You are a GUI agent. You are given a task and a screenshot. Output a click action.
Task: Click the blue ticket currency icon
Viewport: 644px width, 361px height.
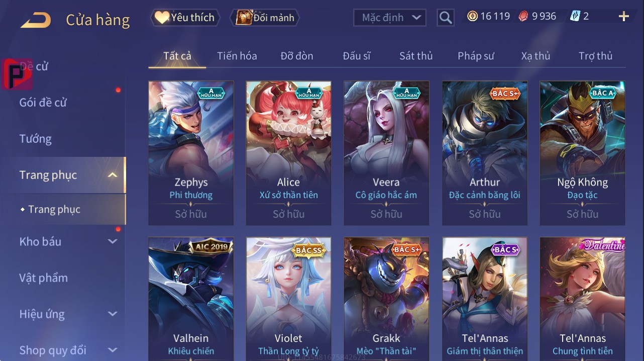click(575, 16)
